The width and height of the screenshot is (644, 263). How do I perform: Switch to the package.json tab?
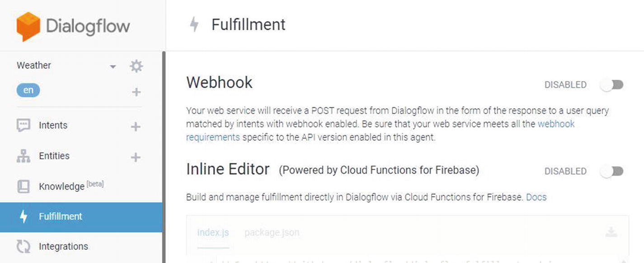(x=272, y=233)
